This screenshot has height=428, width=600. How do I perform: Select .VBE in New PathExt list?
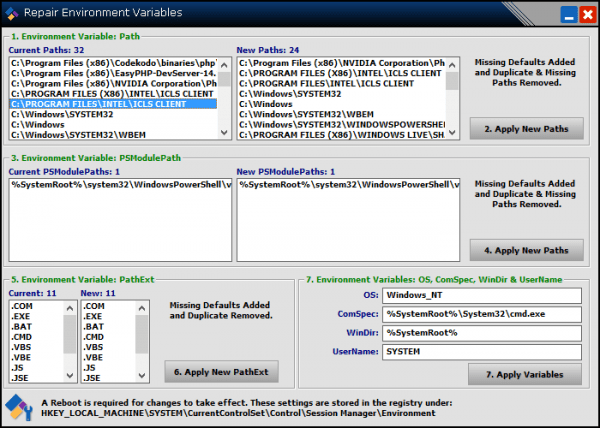pos(109,358)
